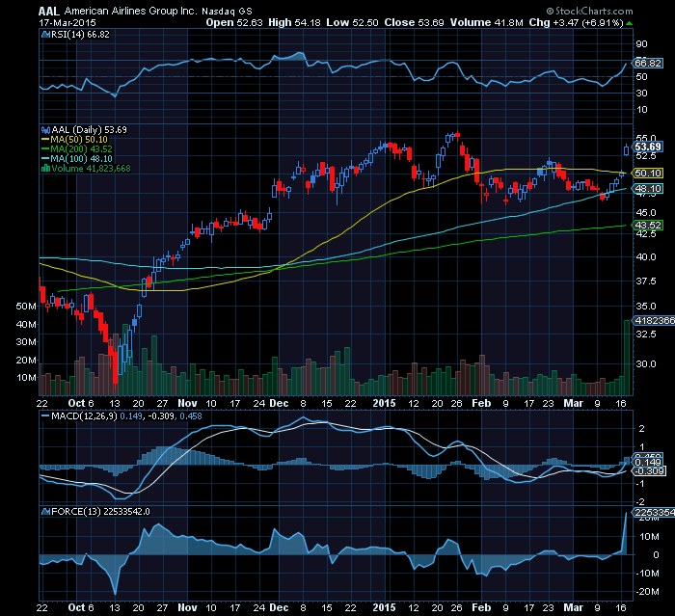The height and width of the screenshot is (616, 675).
Task: Click the -0.309 MACD signal axis tag
Action: coord(647,471)
